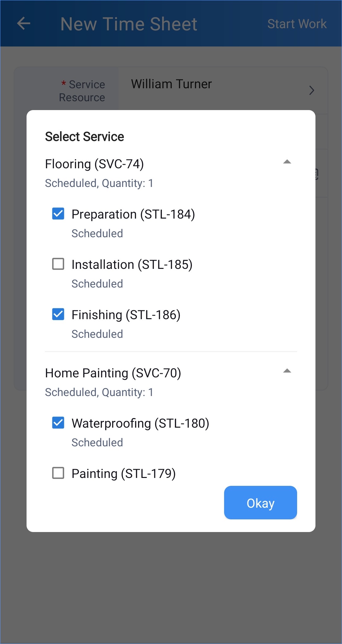Collapse the Flooring (SVC-74) group

point(287,162)
